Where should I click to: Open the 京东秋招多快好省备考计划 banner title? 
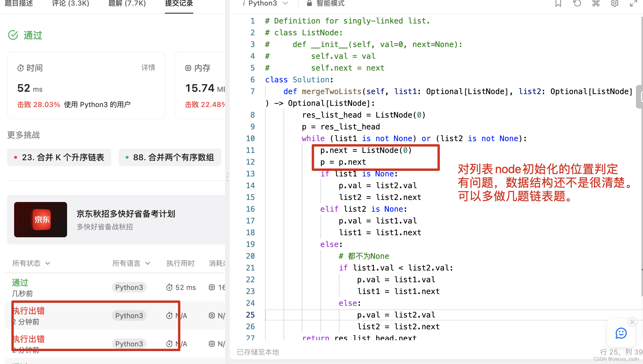tap(126, 214)
